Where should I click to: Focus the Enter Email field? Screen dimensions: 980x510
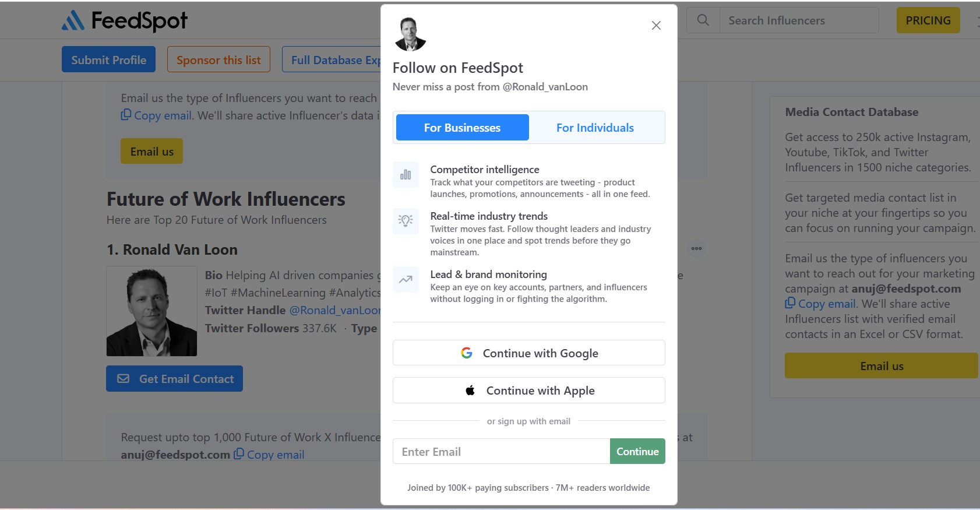(x=501, y=452)
